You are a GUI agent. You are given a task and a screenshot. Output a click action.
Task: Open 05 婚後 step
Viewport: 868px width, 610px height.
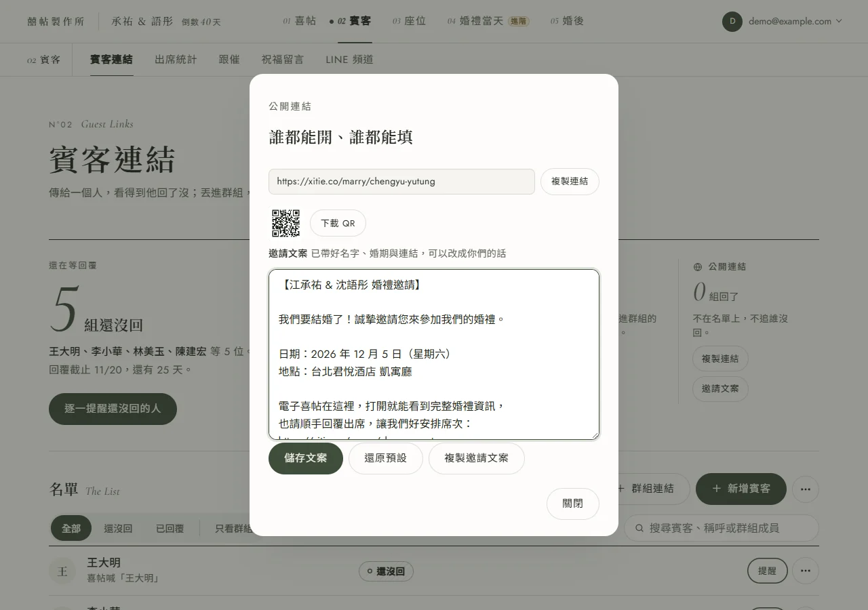coord(568,21)
